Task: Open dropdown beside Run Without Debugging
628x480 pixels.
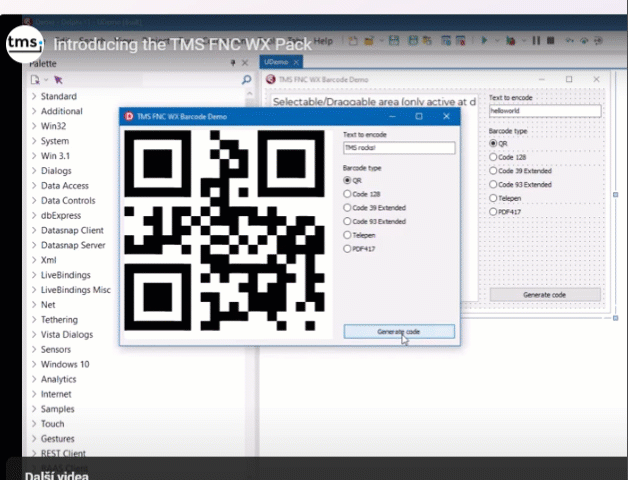Action: pyautogui.click(x=523, y=40)
